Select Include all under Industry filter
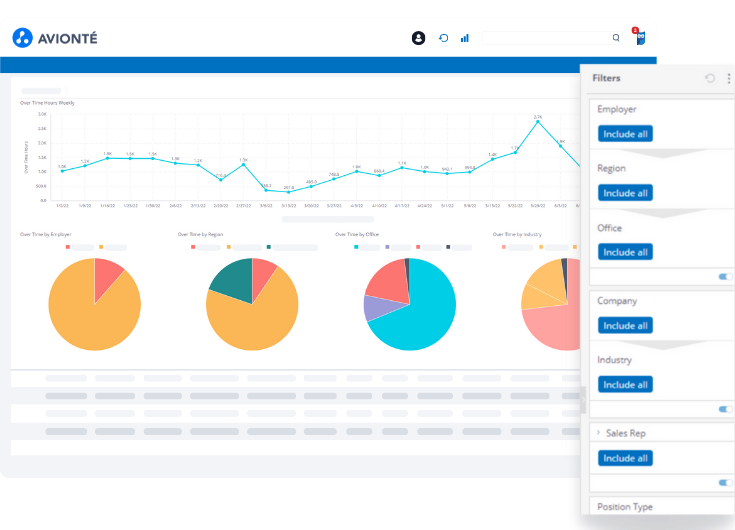The image size is (735, 530). 625,384
